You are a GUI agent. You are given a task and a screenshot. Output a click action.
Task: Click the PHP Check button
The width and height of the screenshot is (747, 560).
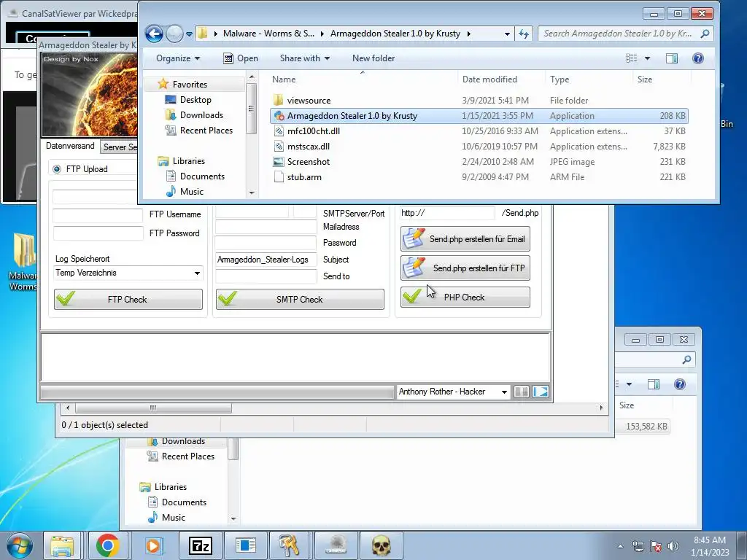(x=465, y=297)
